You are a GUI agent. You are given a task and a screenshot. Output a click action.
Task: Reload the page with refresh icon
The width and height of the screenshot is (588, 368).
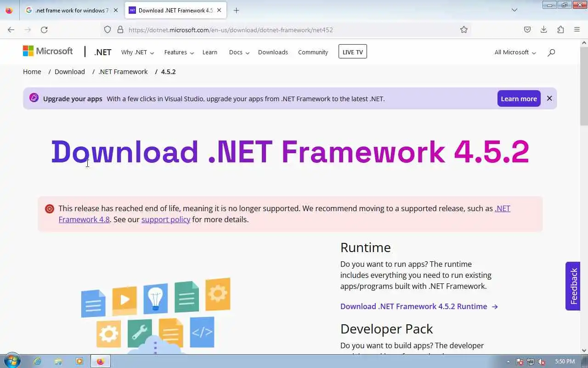(44, 29)
